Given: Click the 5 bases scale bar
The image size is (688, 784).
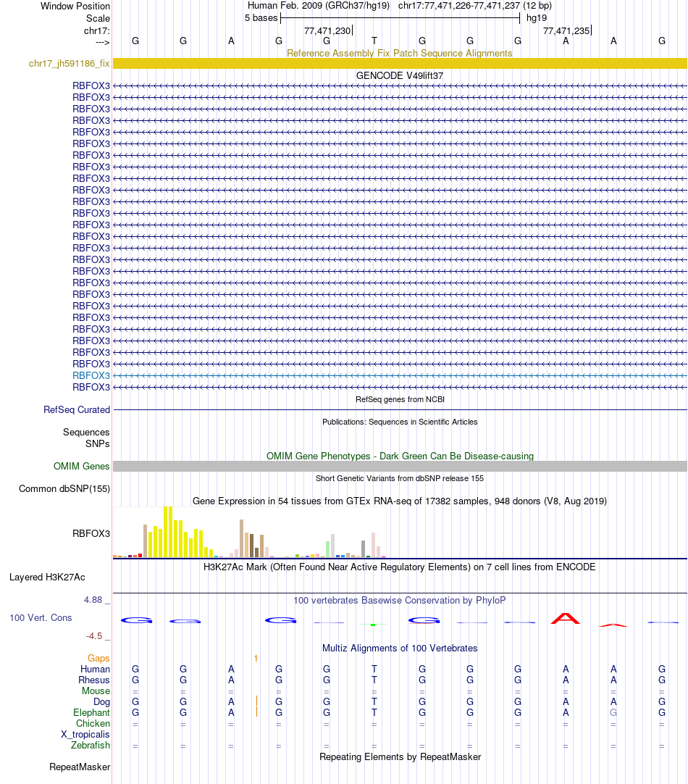Looking at the screenshot, I should tap(400, 18).
